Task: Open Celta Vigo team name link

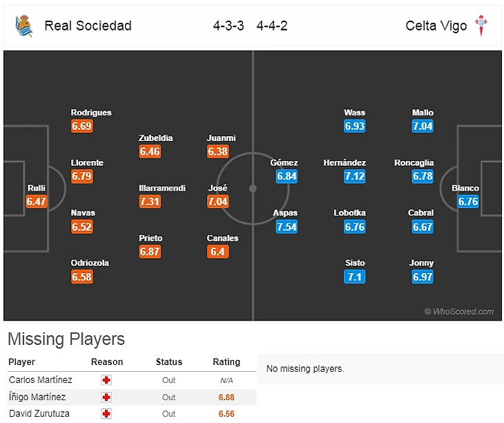Action: 436,26
